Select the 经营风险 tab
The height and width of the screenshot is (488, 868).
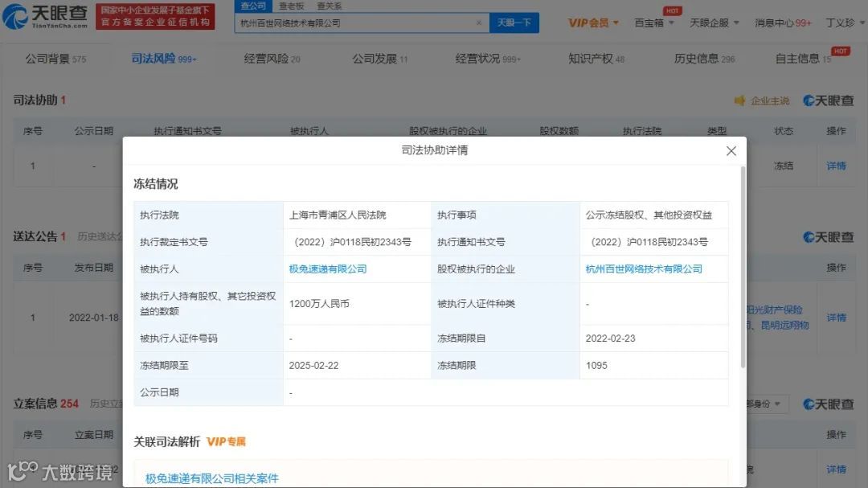click(272, 58)
